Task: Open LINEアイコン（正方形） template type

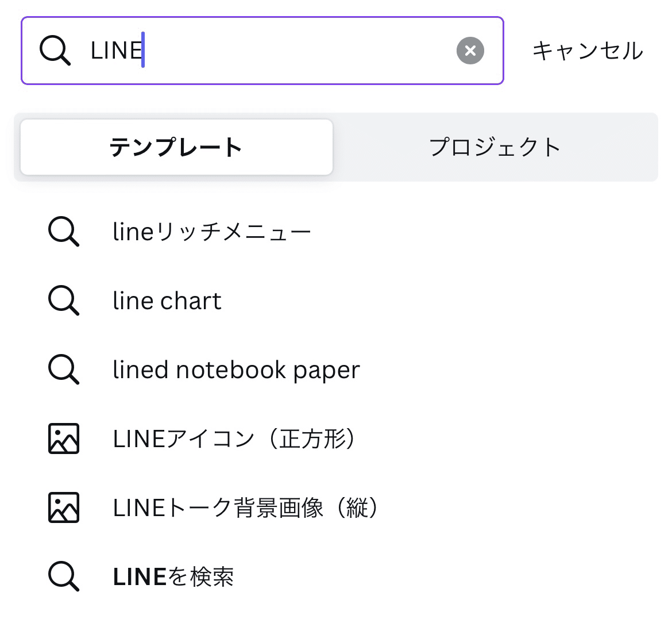Action: click(x=235, y=439)
